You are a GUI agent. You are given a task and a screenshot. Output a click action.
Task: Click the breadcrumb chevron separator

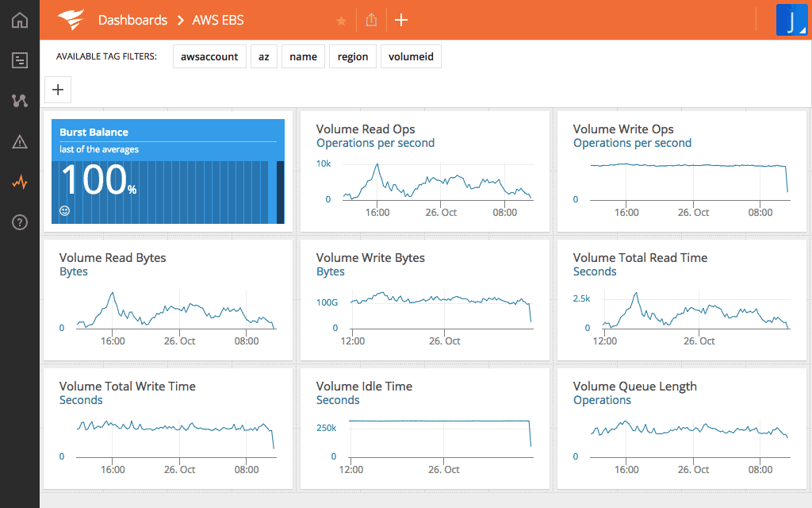tap(180, 20)
